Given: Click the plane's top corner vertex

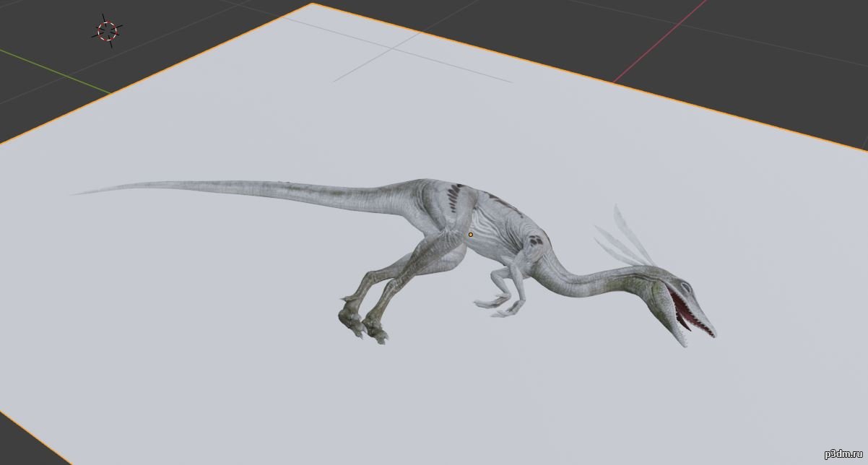Looking at the screenshot, I should click(x=313, y=4).
